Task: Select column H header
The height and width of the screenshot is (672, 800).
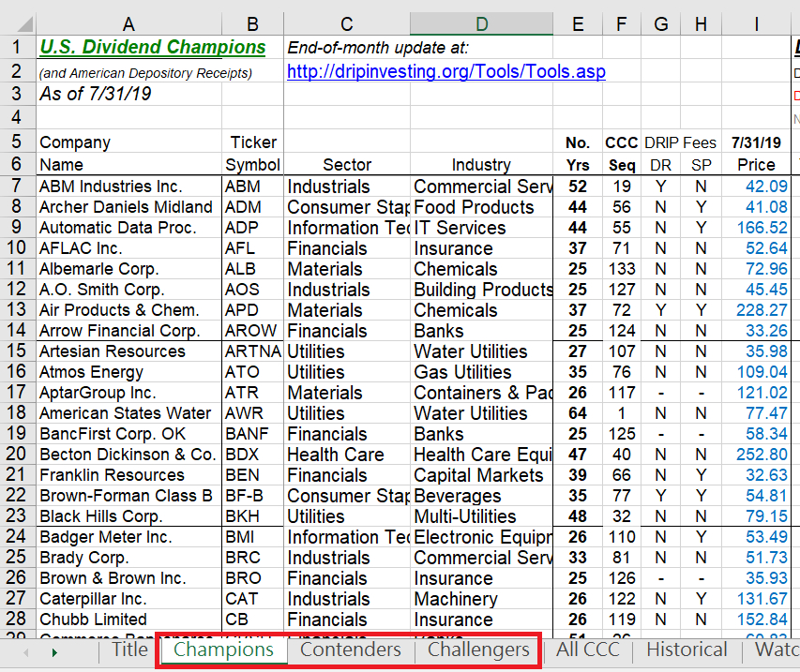Action: click(x=701, y=24)
